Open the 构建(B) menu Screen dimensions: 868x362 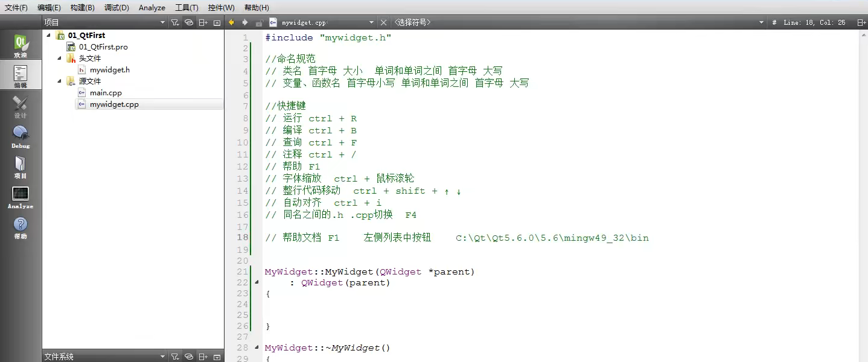point(82,7)
